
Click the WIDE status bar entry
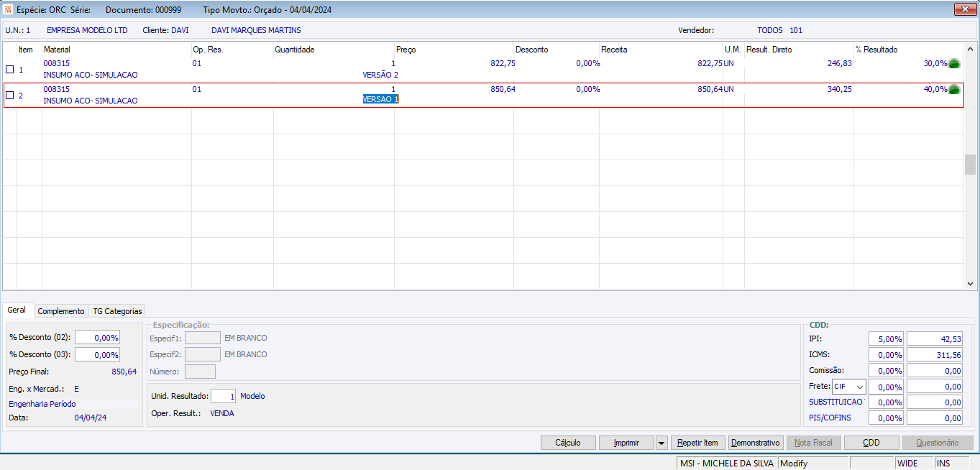(915, 464)
